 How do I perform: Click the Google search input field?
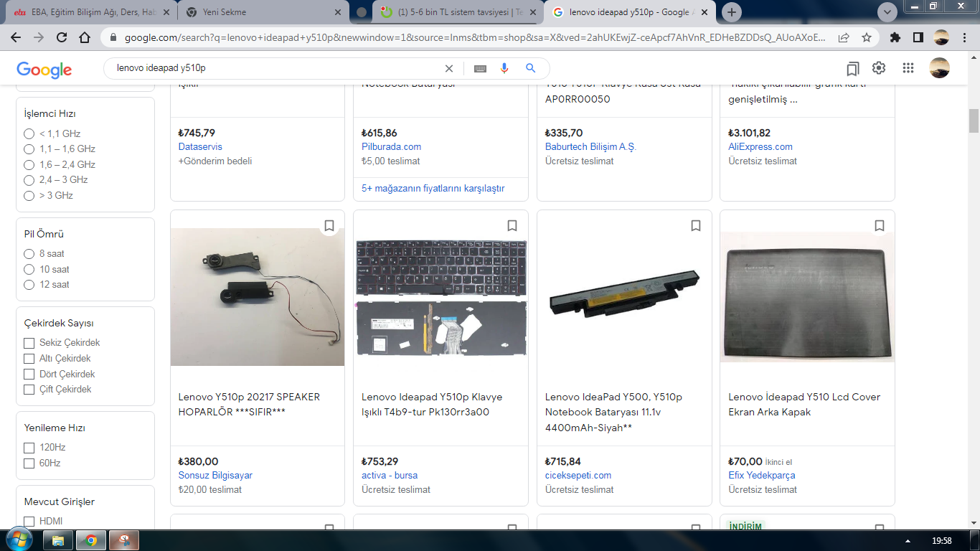coord(276,68)
